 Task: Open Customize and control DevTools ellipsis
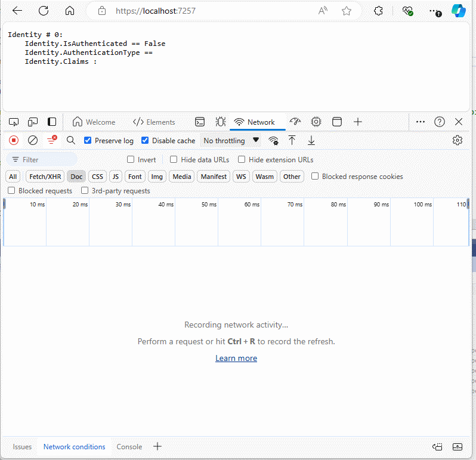coord(421,122)
